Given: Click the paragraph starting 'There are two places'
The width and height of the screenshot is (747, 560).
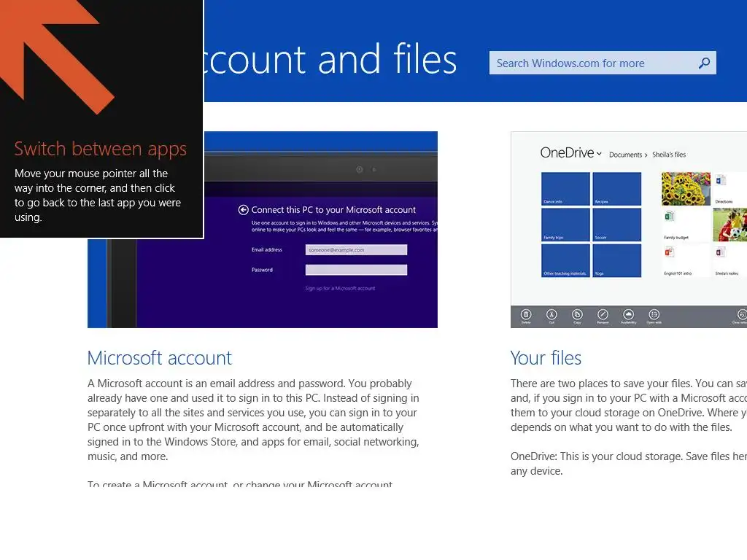Looking at the screenshot, I should click(629, 405).
